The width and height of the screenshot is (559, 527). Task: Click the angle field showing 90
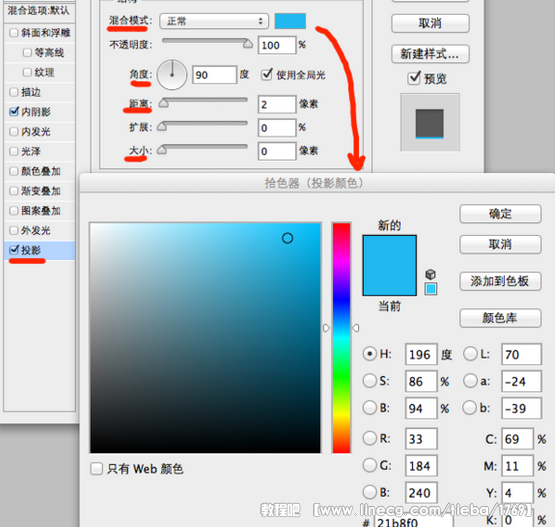point(215,75)
